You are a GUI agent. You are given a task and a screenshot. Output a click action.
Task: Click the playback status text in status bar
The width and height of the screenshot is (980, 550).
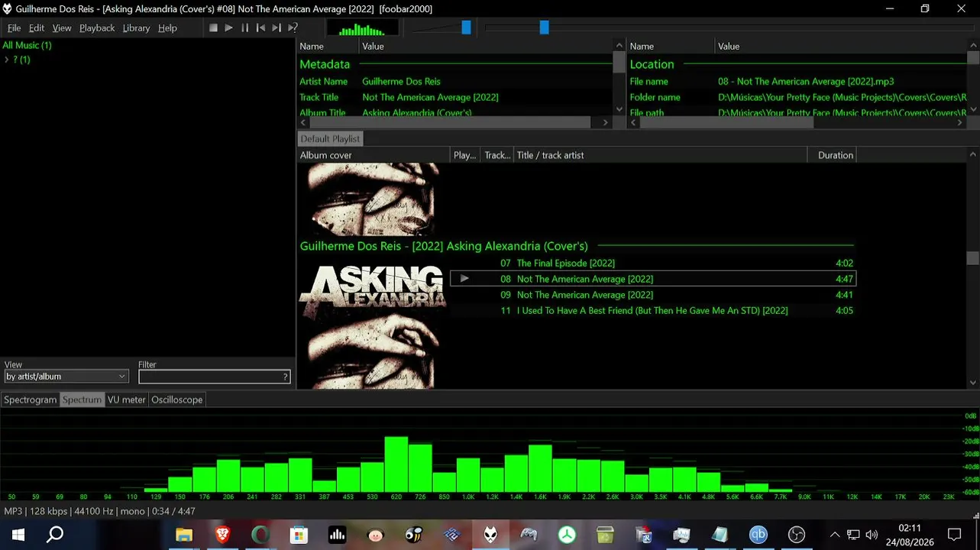(x=99, y=511)
